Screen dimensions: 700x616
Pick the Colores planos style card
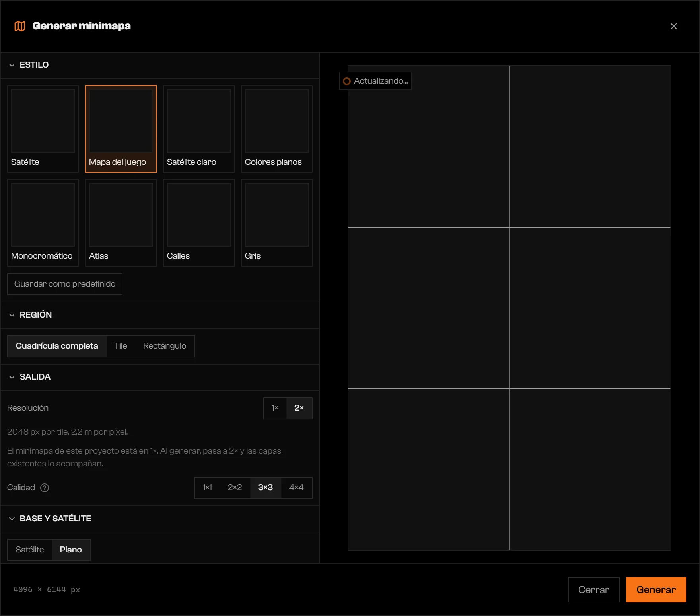coord(277,129)
